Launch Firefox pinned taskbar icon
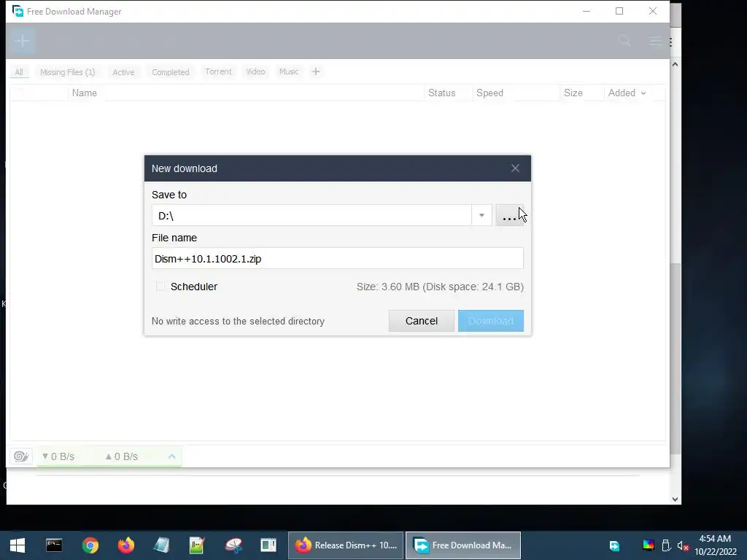Screen dimensions: 747x560 click(x=125, y=545)
